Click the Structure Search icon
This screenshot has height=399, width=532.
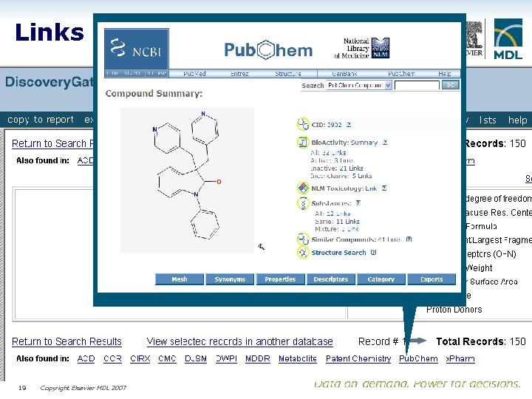(303, 253)
